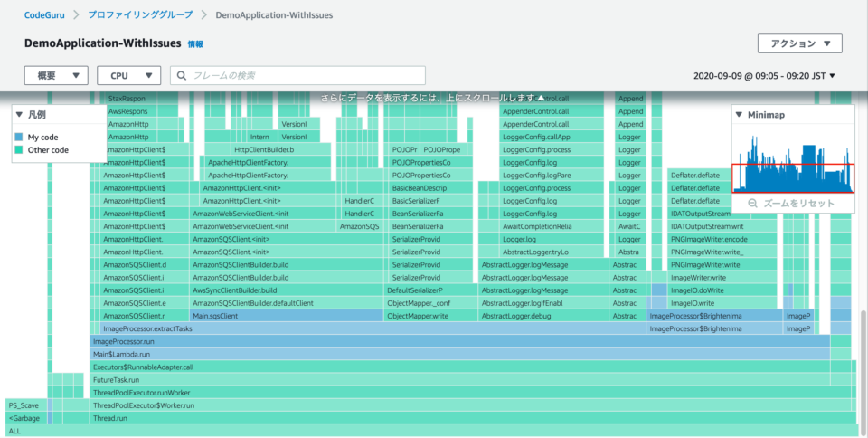The image size is (868, 438).
Task: Select the ALL root frame
Action: click(x=432, y=431)
